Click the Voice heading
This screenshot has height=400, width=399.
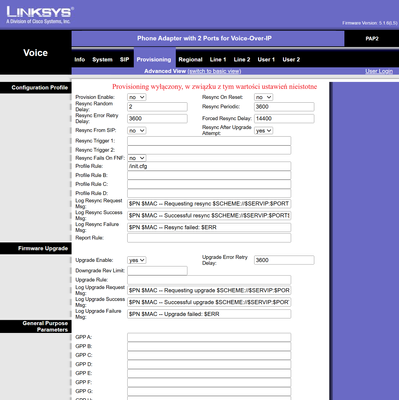click(35, 53)
